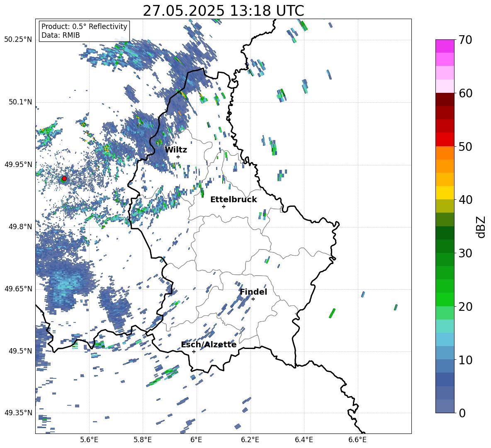Image resolution: width=491 pixels, height=448 pixels.
Task: Click the colorbar tick label 40
Action: pyautogui.click(x=465, y=200)
